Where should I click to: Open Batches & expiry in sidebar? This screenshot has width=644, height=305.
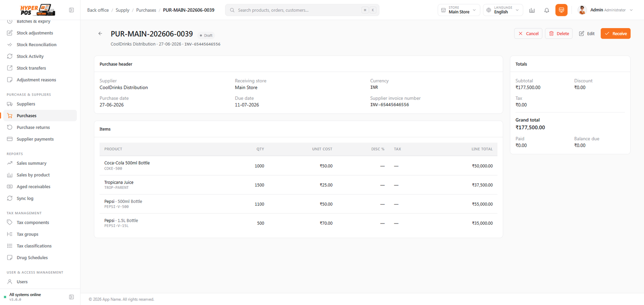(x=40, y=22)
